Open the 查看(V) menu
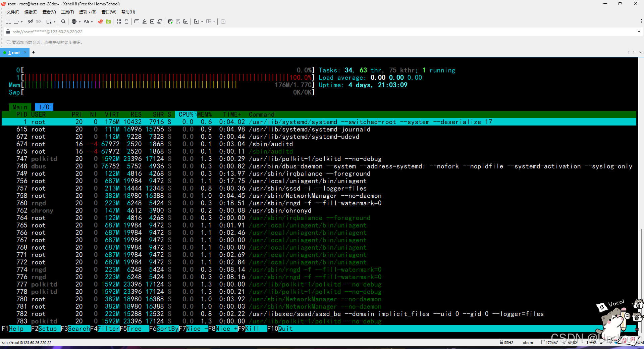The height and width of the screenshot is (349, 644). point(49,12)
